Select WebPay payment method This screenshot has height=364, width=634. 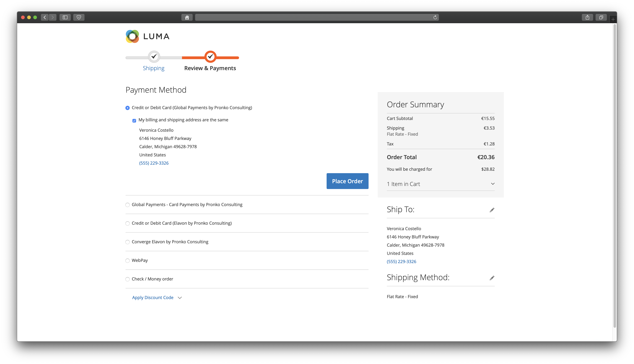click(x=128, y=261)
